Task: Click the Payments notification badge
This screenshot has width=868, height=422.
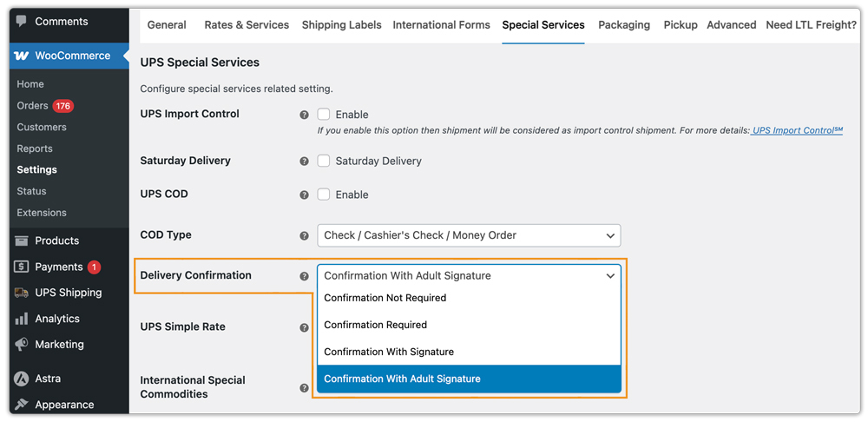Action: click(x=94, y=267)
